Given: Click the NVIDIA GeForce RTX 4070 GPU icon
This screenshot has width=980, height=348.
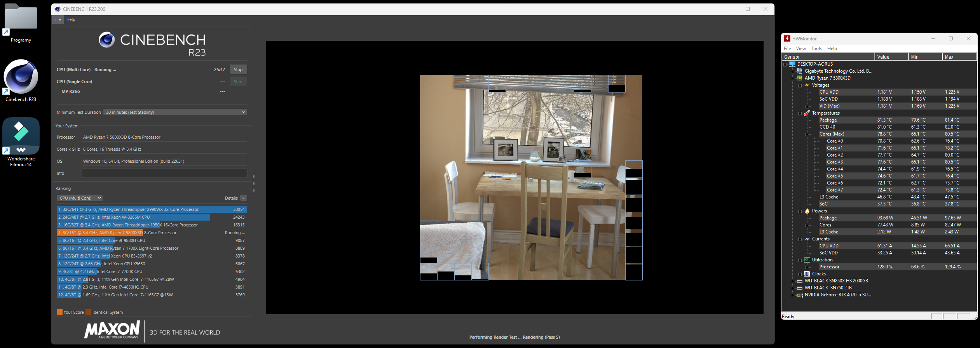Looking at the screenshot, I should 799,295.
